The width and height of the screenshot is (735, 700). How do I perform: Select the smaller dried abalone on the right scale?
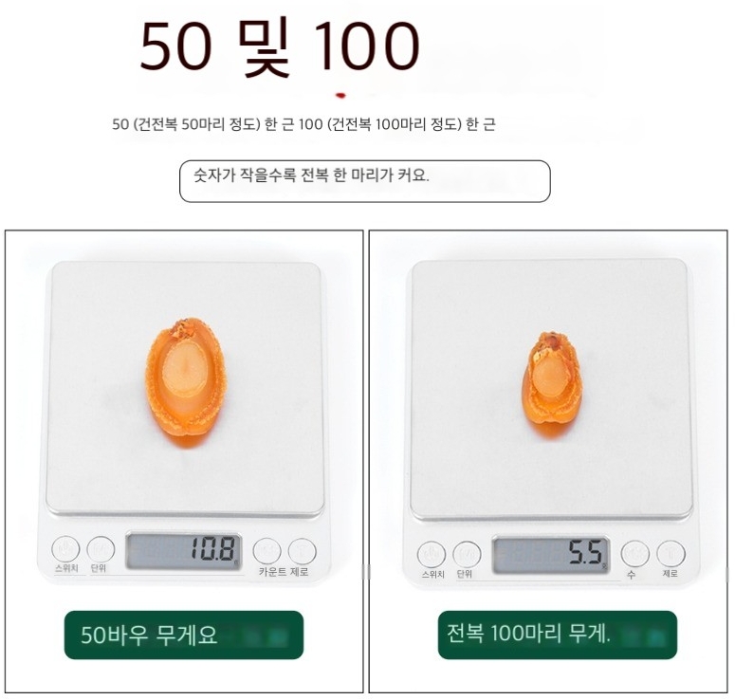tap(552, 383)
